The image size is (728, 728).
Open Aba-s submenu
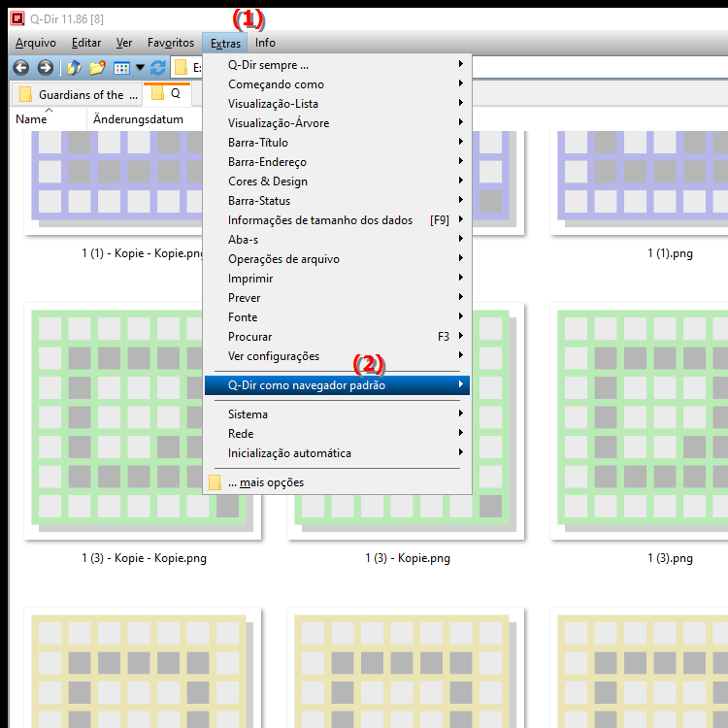click(x=337, y=240)
